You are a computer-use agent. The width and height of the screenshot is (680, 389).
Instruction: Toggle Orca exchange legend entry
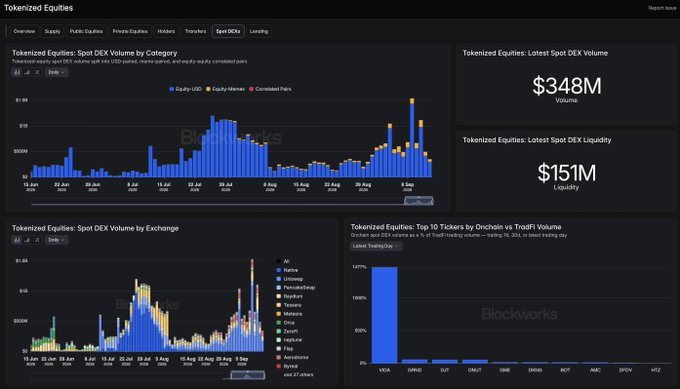(x=285, y=323)
